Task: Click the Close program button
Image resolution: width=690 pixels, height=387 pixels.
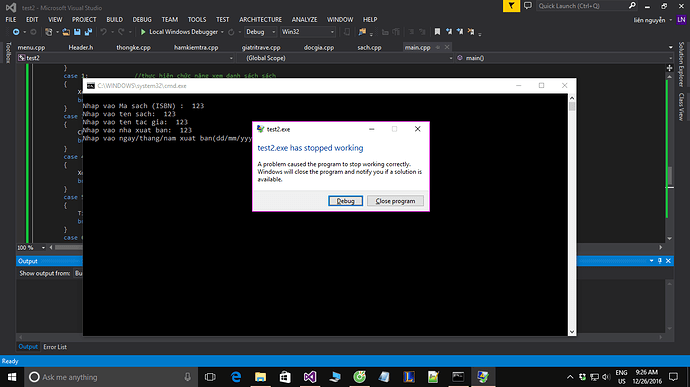Action: point(395,201)
